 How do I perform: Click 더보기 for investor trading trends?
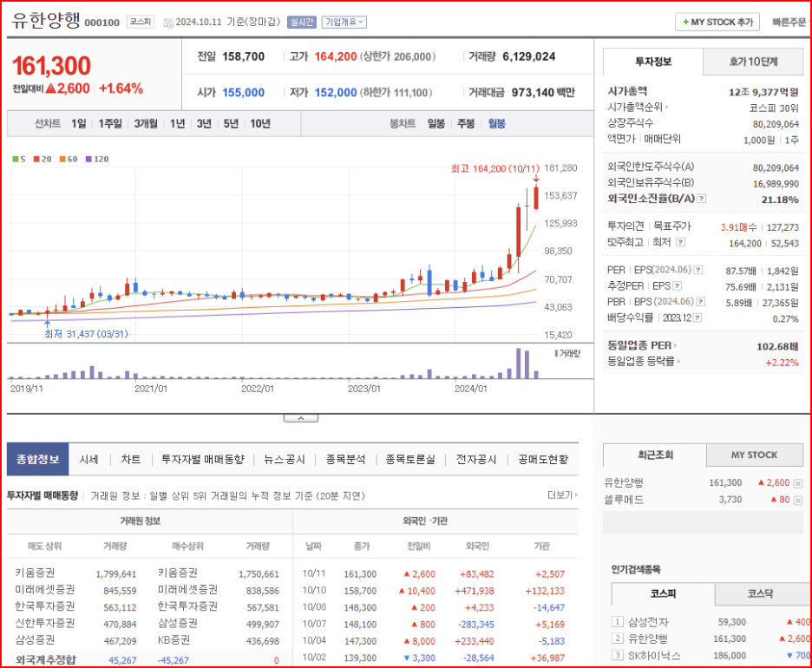[562, 495]
